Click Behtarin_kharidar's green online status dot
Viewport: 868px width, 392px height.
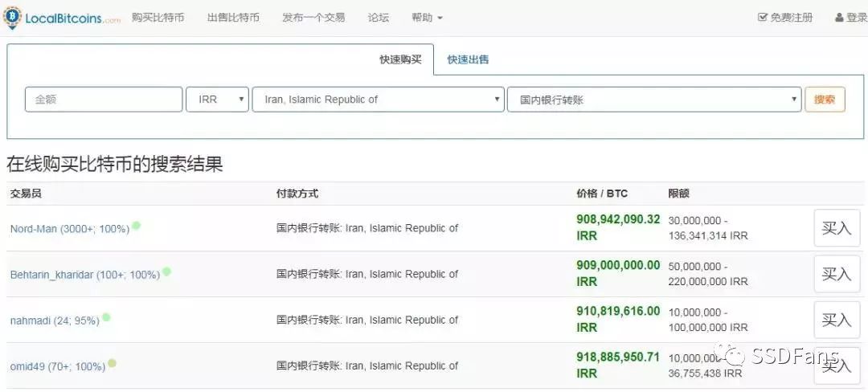pos(166,272)
